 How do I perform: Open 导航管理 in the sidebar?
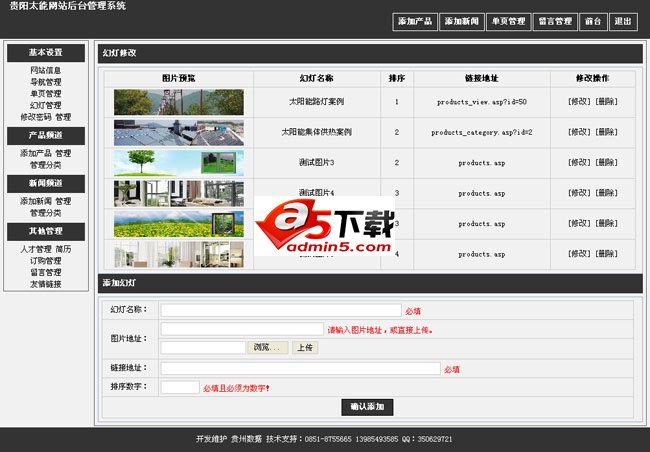coord(46,82)
